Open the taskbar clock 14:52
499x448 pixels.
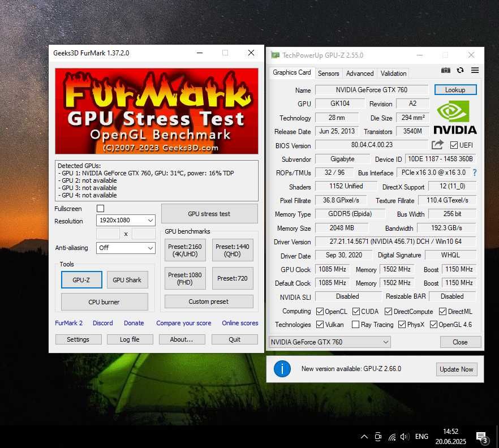click(450, 437)
